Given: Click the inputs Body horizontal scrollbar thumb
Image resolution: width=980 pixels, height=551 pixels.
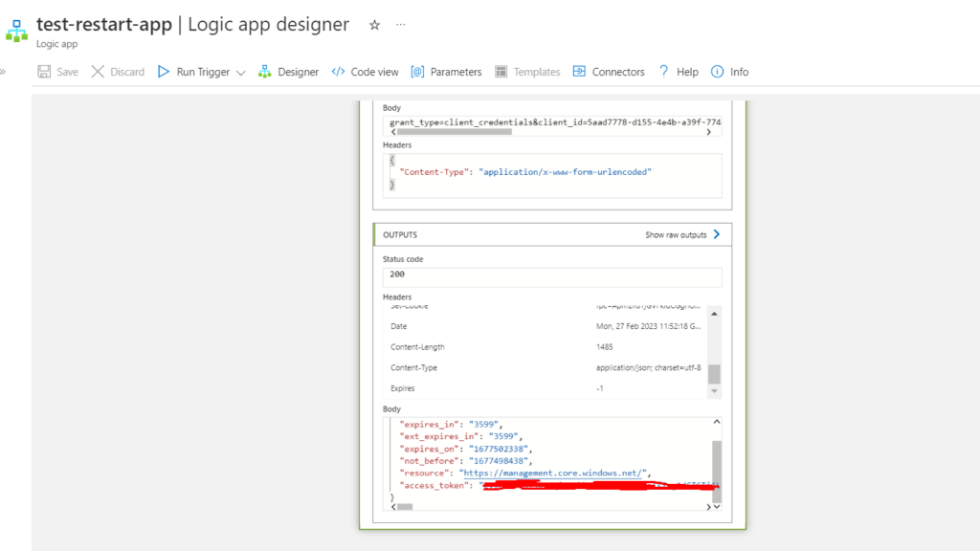Looking at the screenshot, I should (455, 132).
